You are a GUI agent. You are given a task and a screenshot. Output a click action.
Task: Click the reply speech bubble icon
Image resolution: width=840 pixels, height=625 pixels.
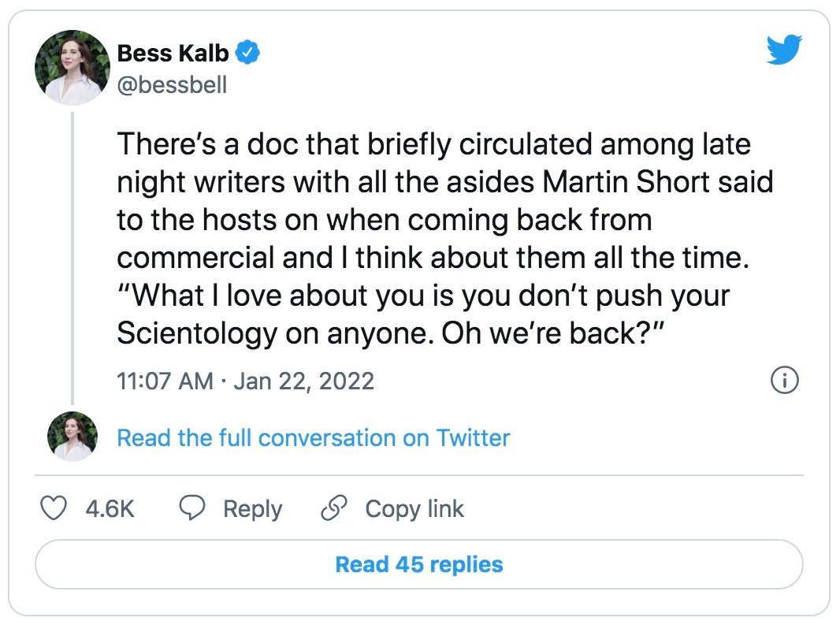pyautogui.click(x=192, y=508)
